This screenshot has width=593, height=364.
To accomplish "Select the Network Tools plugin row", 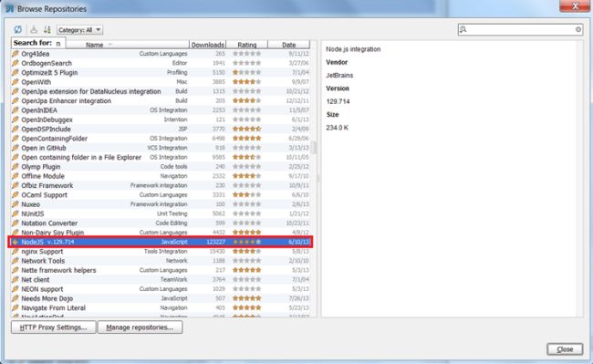I will (x=161, y=261).
